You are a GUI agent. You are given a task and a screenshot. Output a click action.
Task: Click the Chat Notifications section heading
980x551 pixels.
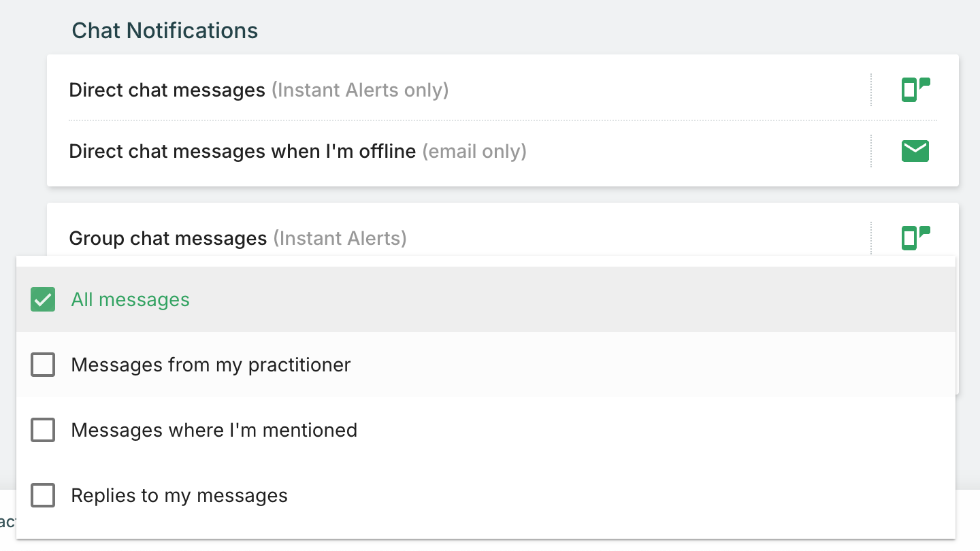click(165, 31)
